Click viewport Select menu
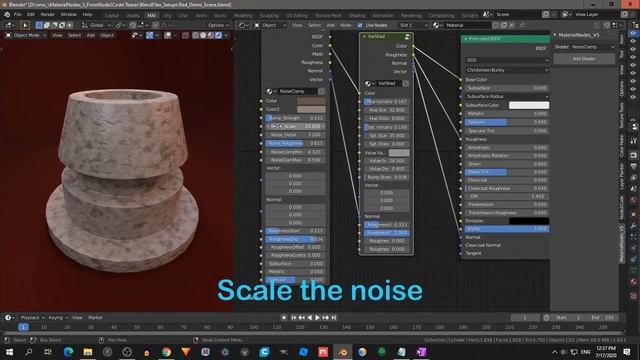 pos(74,36)
